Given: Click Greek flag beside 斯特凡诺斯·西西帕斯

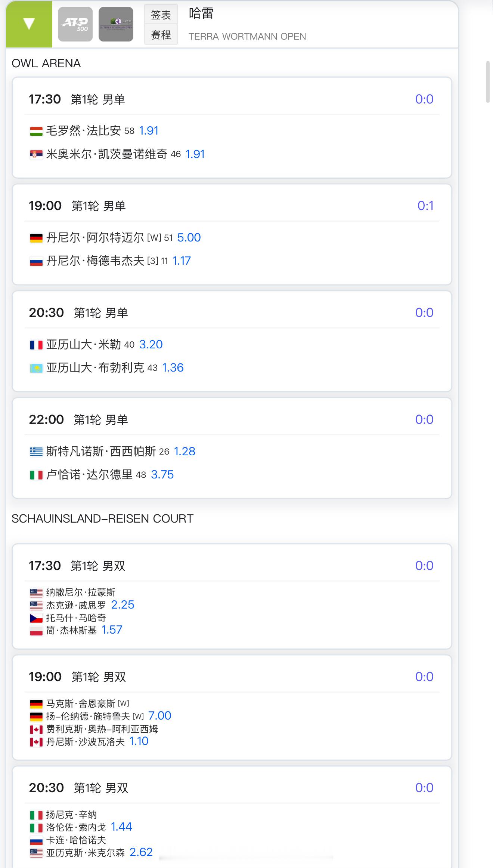Looking at the screenshot, I should point(36,452).
